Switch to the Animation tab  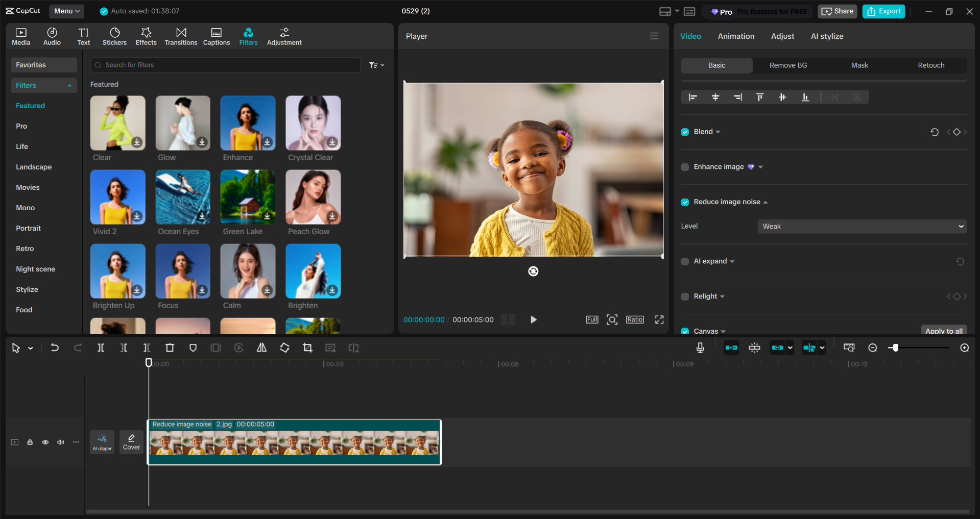click(x=736, y=36)
